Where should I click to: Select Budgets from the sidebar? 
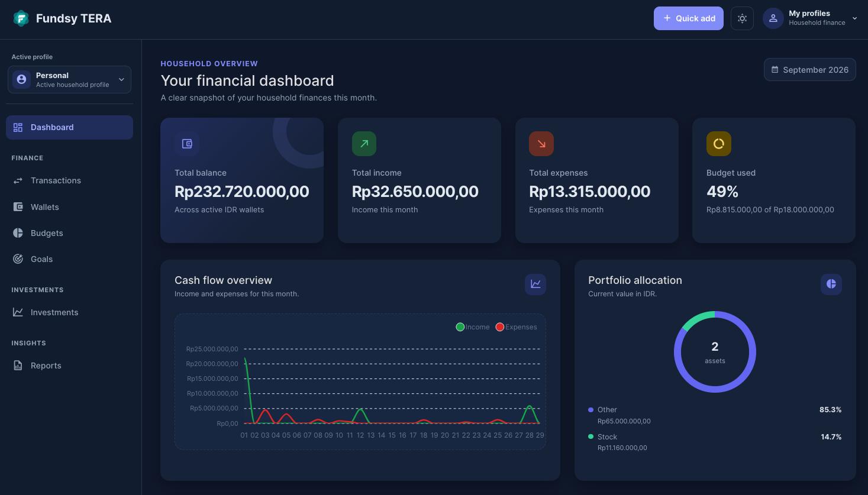pos(69,233)
